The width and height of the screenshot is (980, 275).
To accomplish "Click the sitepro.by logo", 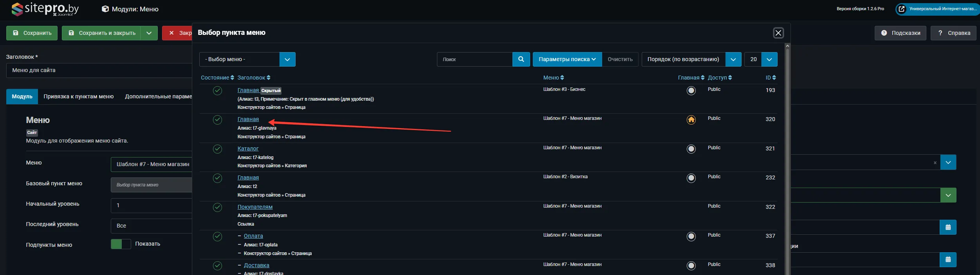I will 45,9.
